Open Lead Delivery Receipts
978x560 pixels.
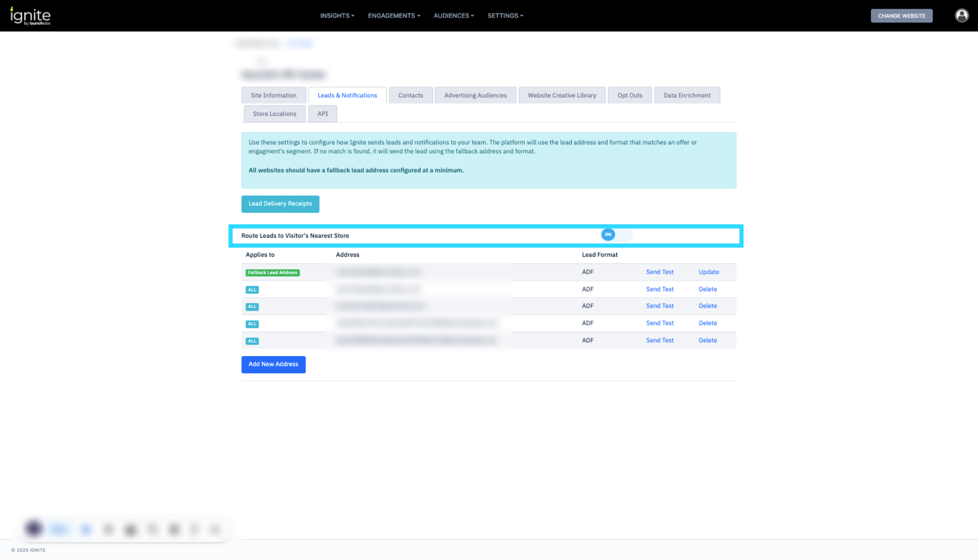click(x=280, y=204)
